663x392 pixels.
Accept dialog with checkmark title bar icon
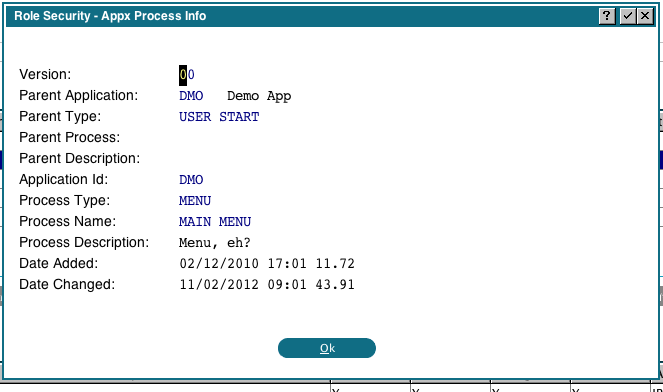(627, 16)
